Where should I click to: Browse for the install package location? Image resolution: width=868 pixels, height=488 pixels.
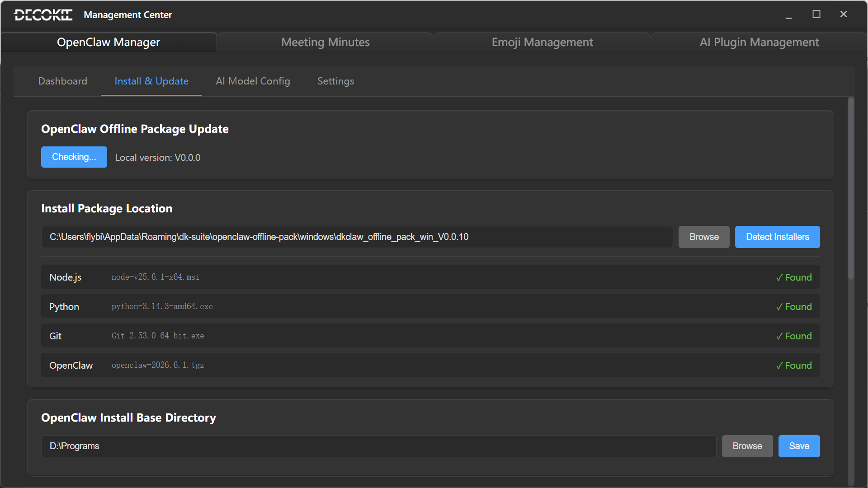(x=704, y=237)
